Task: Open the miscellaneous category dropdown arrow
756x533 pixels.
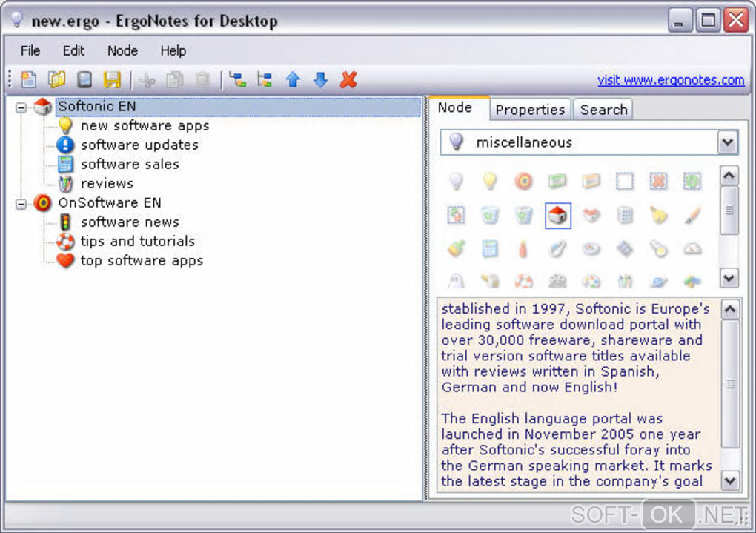Action: pyautogui.click(x=727, y=142)
